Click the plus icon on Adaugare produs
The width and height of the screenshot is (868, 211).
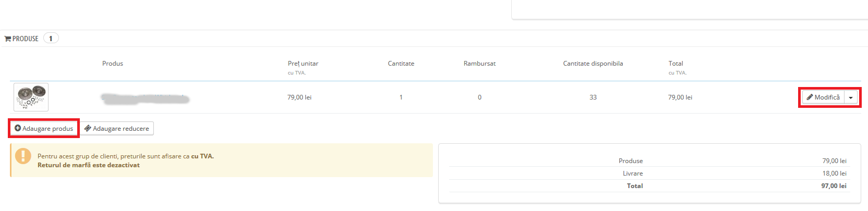tap(18, 128)
